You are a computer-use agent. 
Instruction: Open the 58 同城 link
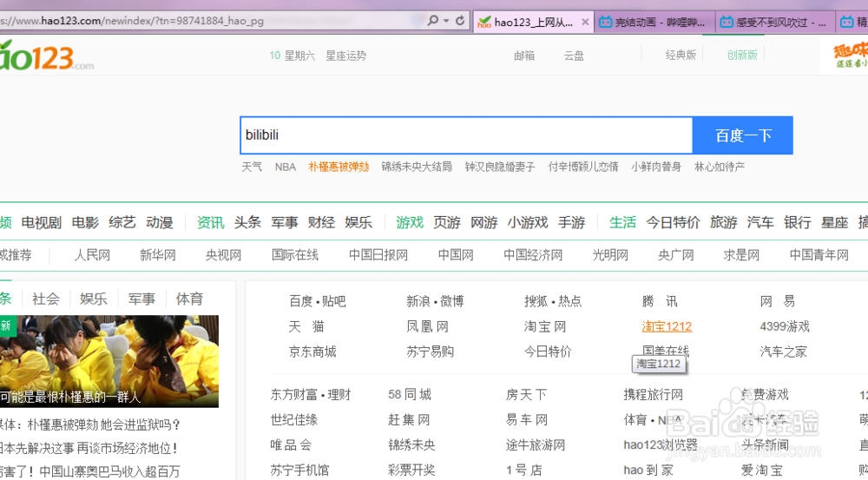coord(410,395)
